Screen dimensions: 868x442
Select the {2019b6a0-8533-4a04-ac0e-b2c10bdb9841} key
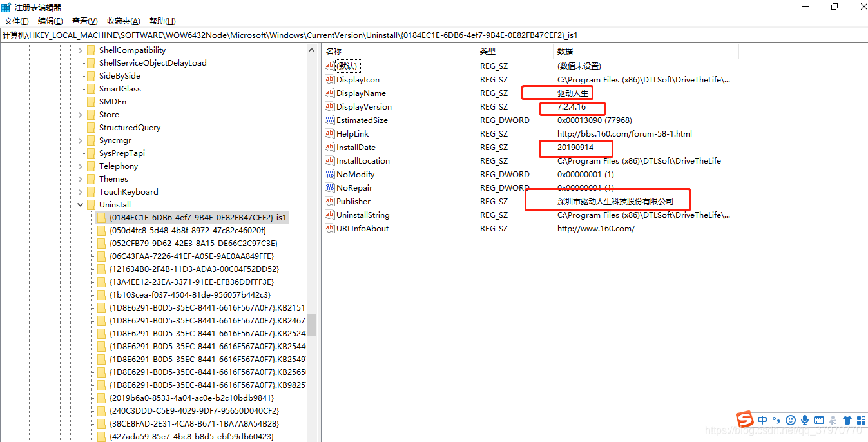(x=191, y=398)
